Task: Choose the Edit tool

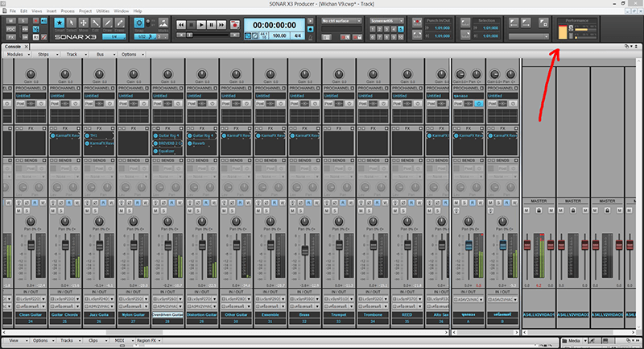Action: [95, 23]
